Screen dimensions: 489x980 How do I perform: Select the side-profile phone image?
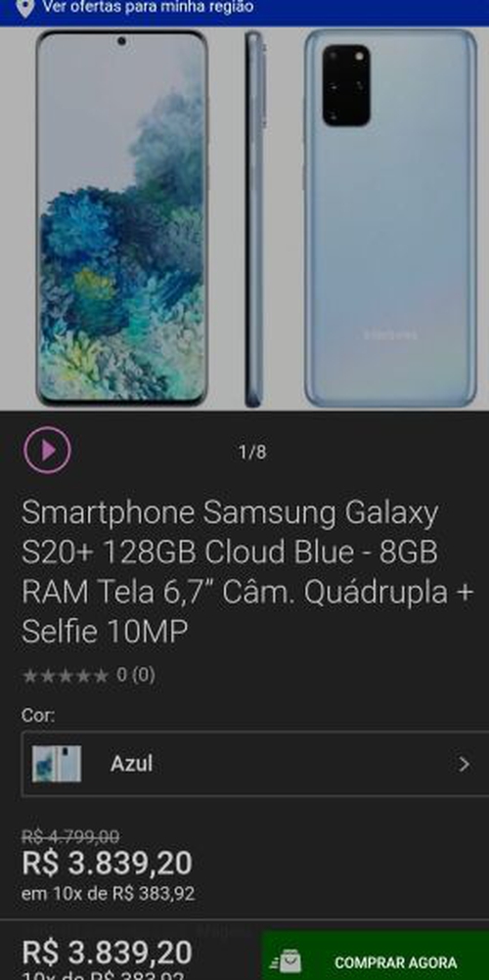coord(253,218)
